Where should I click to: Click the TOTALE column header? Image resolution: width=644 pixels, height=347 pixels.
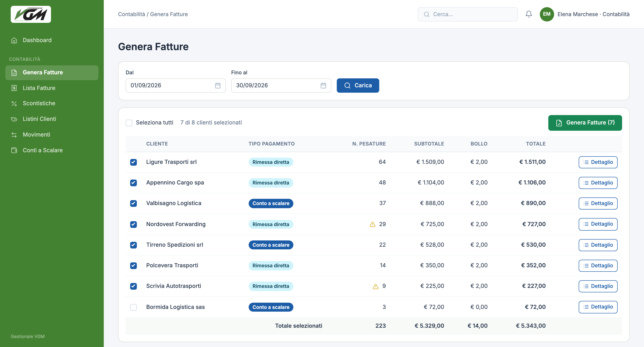point(536,144)
